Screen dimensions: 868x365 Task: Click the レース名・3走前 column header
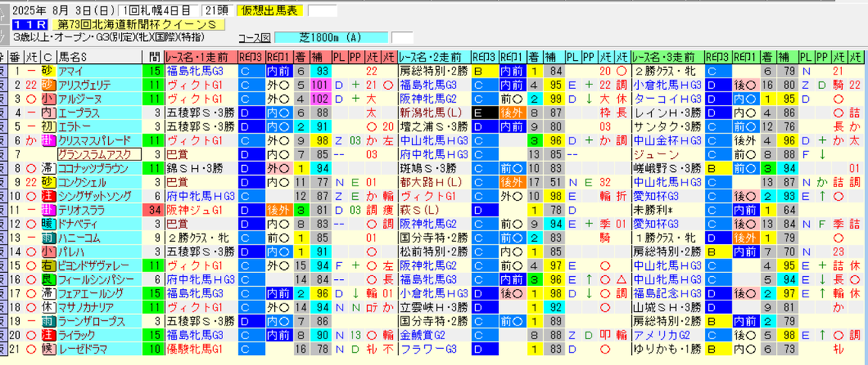(x=667, y=56)
